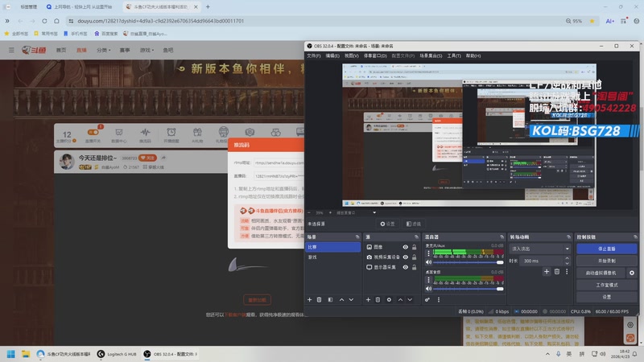The height and width of the screenshot is (362, 644).
Task: Move scene up in Scenes panel
Action: (341, 299)
